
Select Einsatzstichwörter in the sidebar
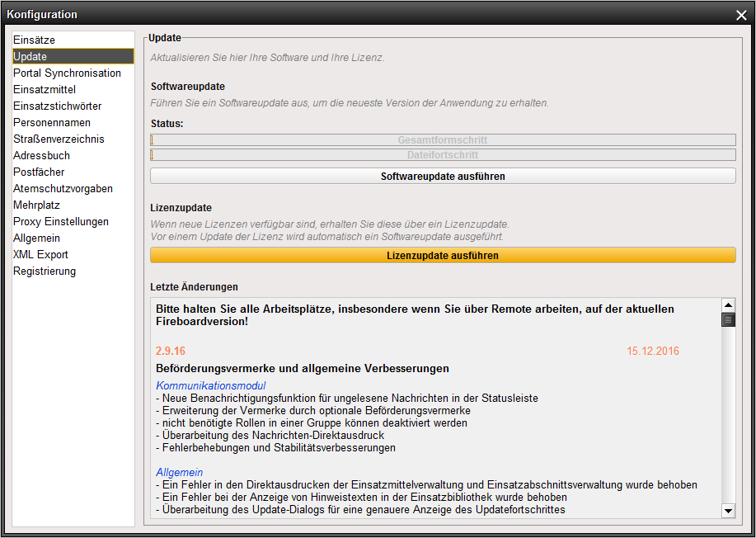(58, 106)
